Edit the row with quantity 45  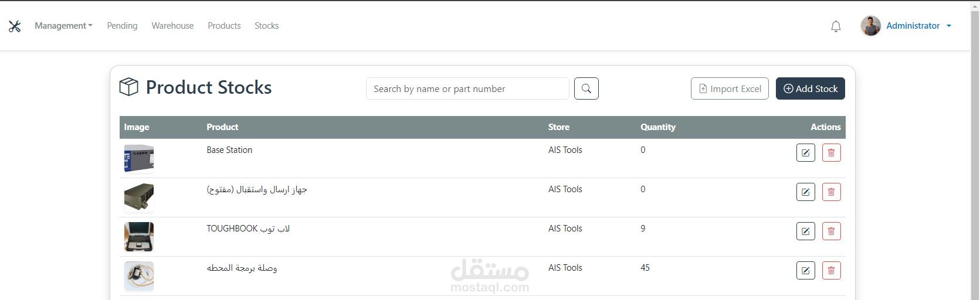point(805,271)
